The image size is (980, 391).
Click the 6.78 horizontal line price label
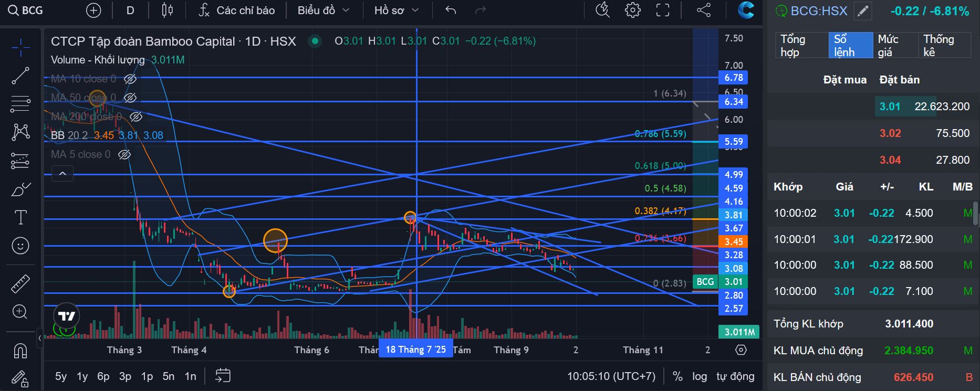[733, 78]
